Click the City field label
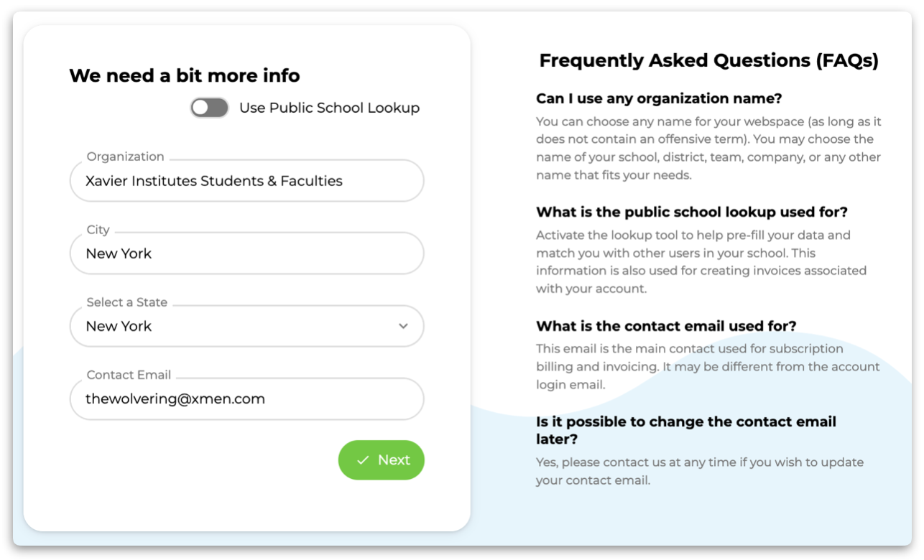The height and width of the screenshot is (560, 924). pos(98,230)
